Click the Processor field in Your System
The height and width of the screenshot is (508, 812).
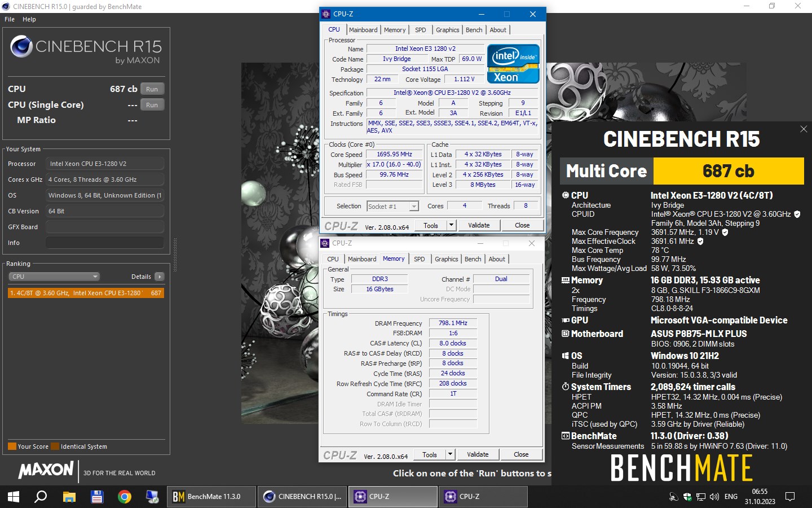click(x=105, y=164)
